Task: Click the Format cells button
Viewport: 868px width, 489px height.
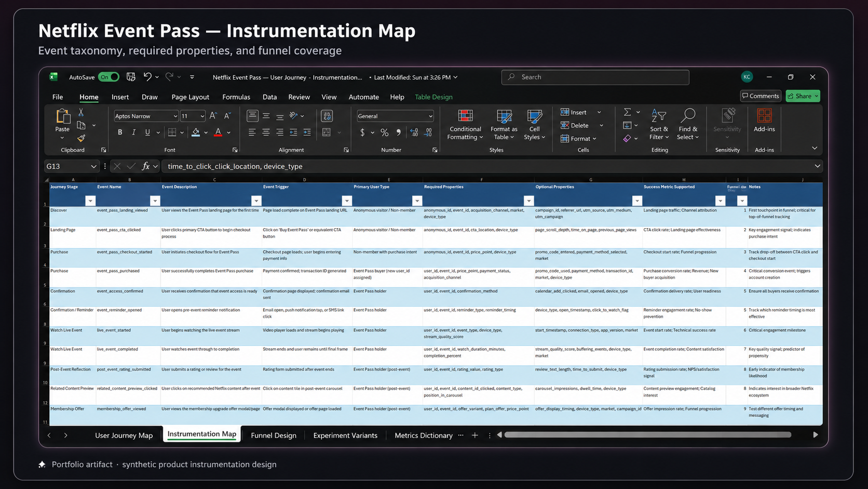Action: pos(578,139)
